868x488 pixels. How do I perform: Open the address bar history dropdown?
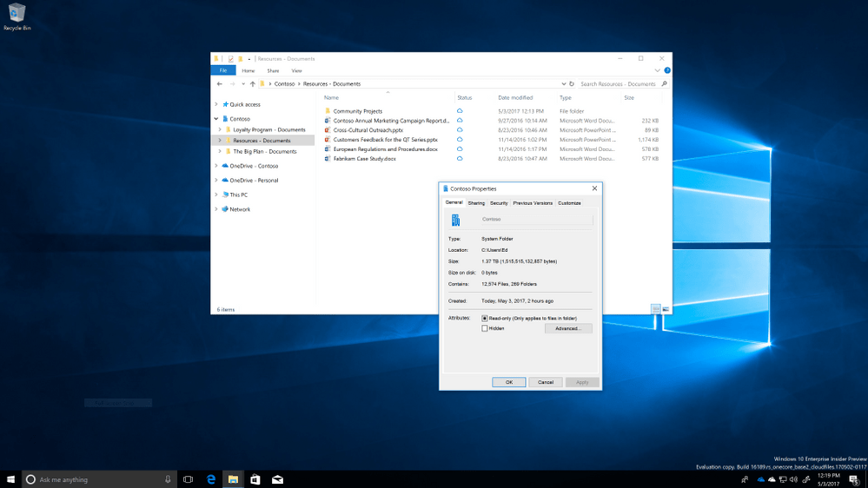[563, 84]
